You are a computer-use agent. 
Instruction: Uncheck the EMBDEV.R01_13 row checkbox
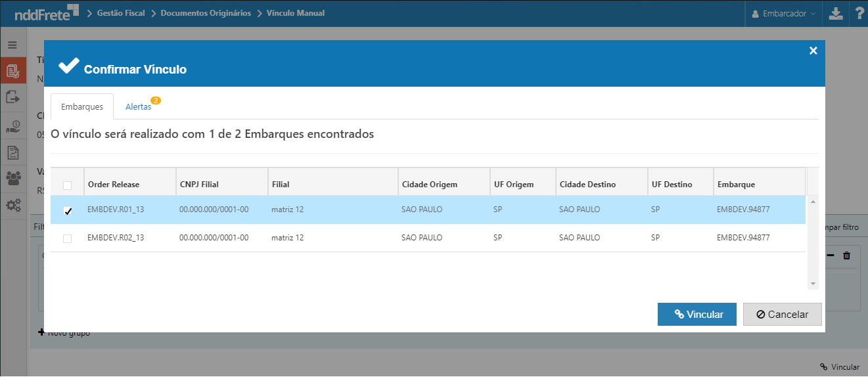click(67, 211)
